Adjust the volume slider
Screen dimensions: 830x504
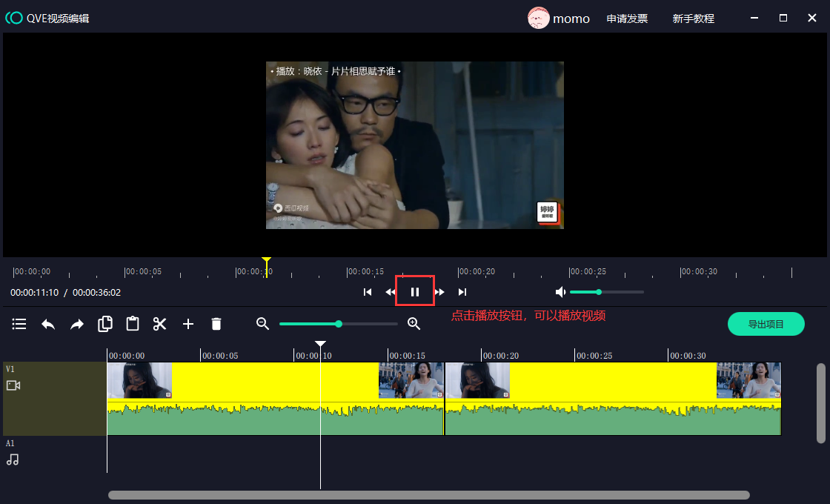[599, 292]
